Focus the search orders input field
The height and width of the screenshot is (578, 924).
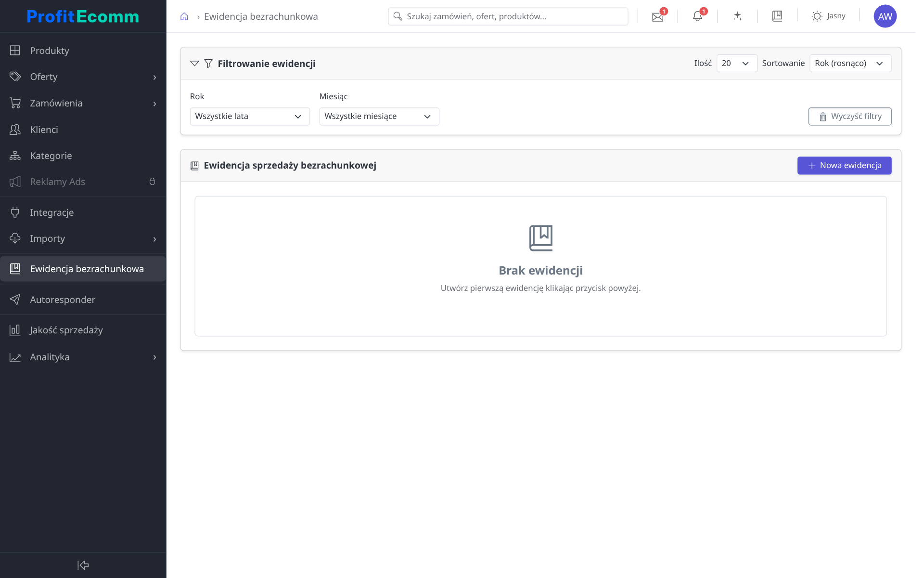point(508,16)
